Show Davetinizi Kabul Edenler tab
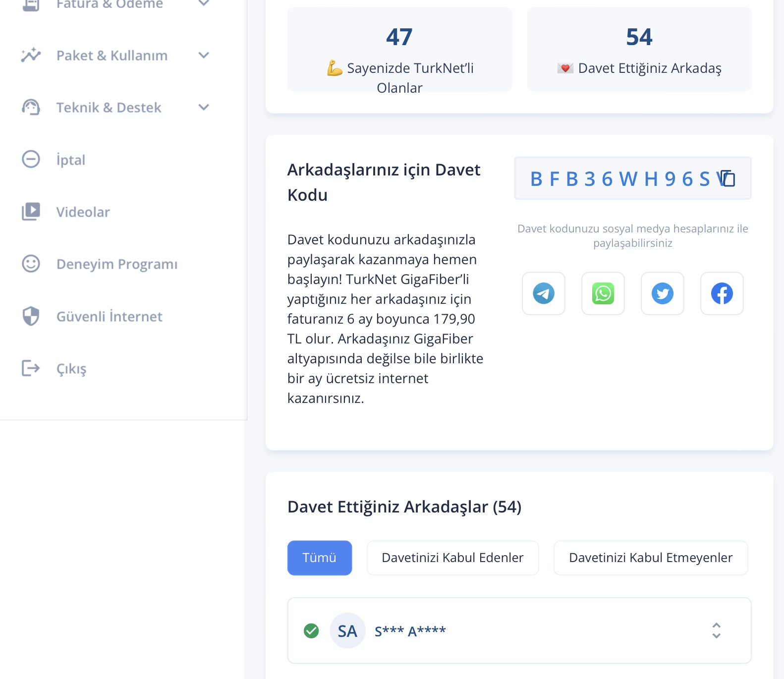This screenshot has width=784, height=679. [452, 558]
